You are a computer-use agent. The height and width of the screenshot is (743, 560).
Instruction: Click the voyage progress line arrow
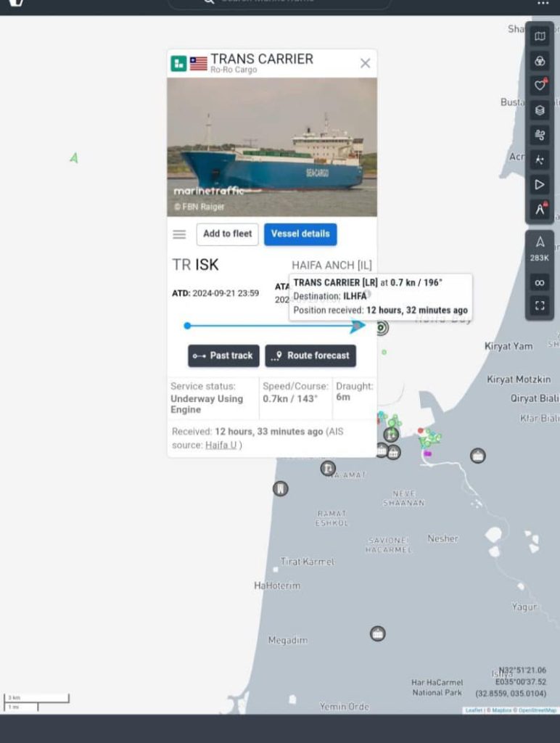pos(358,326)
